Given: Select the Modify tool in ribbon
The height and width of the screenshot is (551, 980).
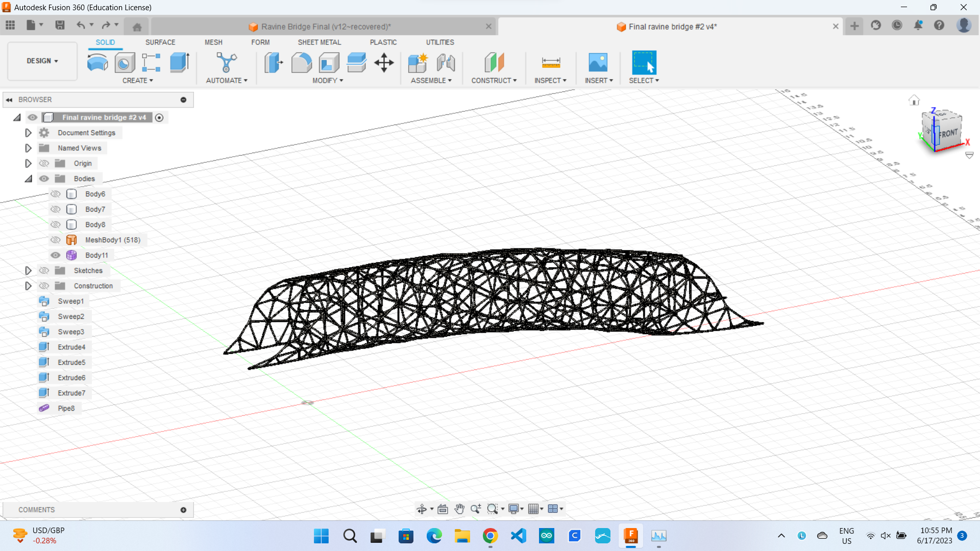Looking at the screenshot, I should tap(328, 80).
